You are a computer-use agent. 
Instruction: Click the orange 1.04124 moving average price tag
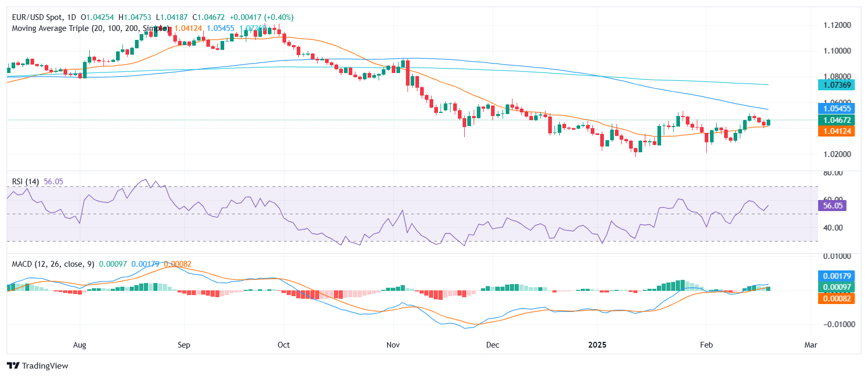836,131
